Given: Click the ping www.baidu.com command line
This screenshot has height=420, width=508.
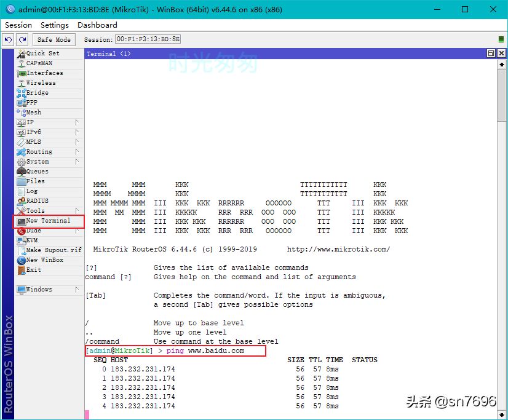Looking at the screenshot, I should (x=176, y=351).
